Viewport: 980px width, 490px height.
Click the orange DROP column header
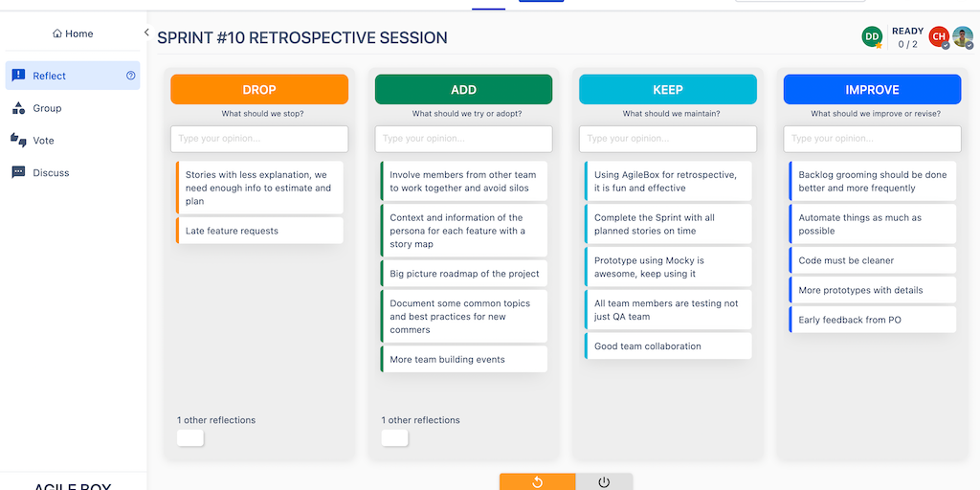click(259, 90)
